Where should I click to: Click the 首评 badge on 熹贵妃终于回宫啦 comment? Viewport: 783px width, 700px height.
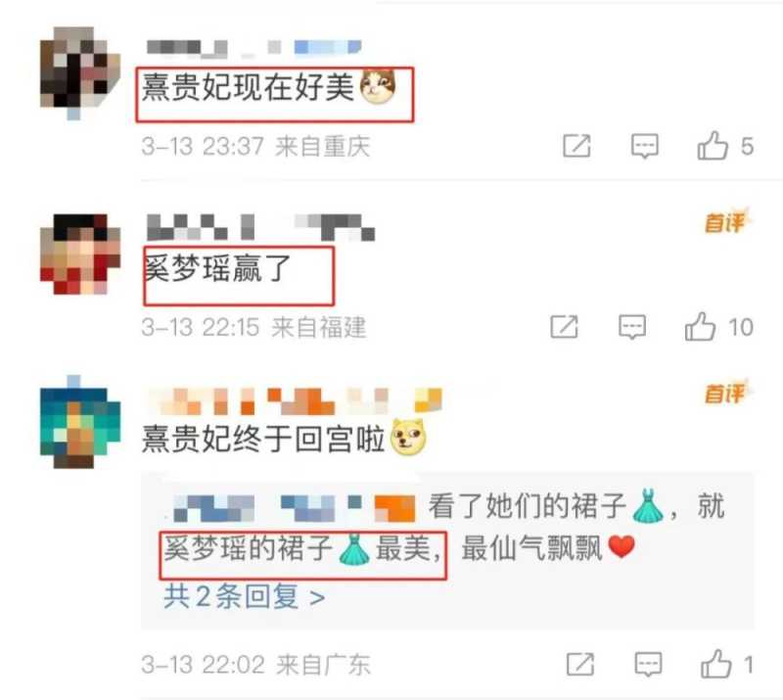726,393
